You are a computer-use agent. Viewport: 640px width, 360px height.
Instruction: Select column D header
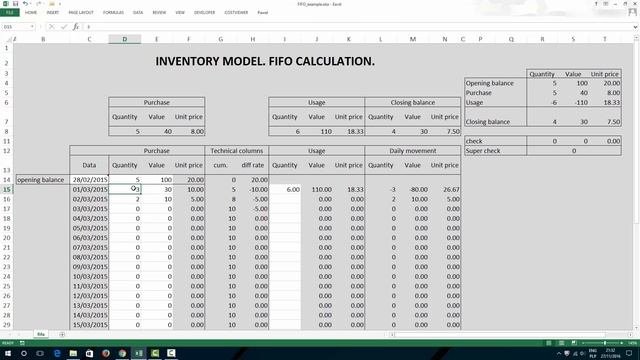click(x=124, y=39)
